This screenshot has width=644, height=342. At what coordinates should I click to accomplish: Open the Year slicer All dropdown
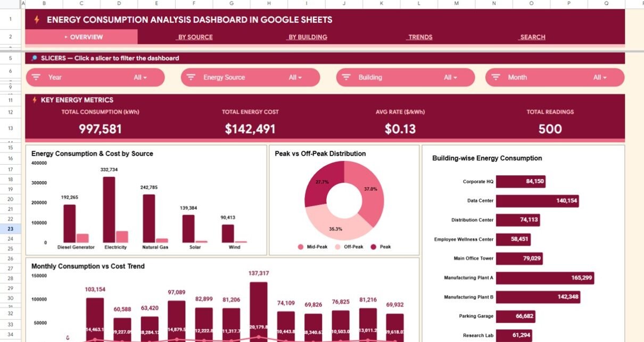click(140, 77)
